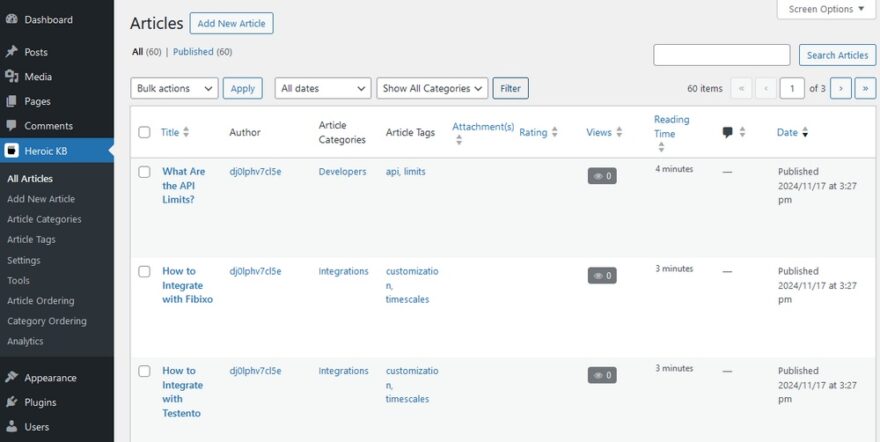The image size is (880, 442).
Task: Click the Pages icon in sidebar
Action: click(12, 101)
